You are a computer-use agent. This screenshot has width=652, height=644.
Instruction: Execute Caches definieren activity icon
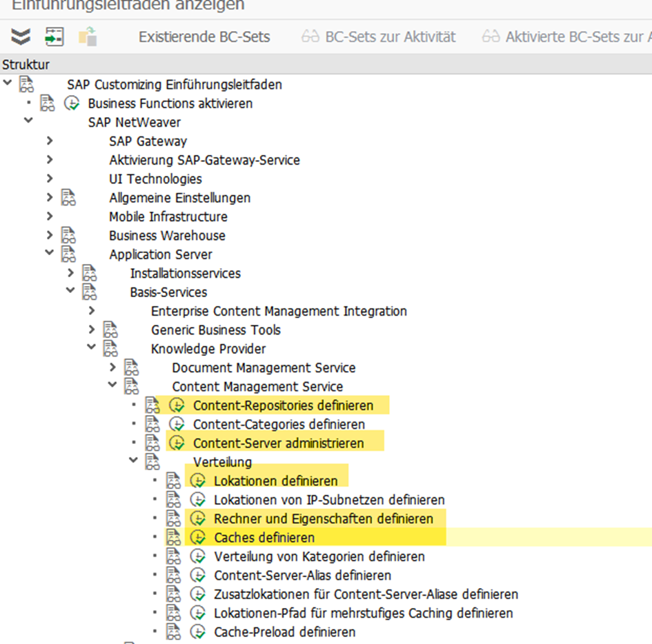coord(198,537)
